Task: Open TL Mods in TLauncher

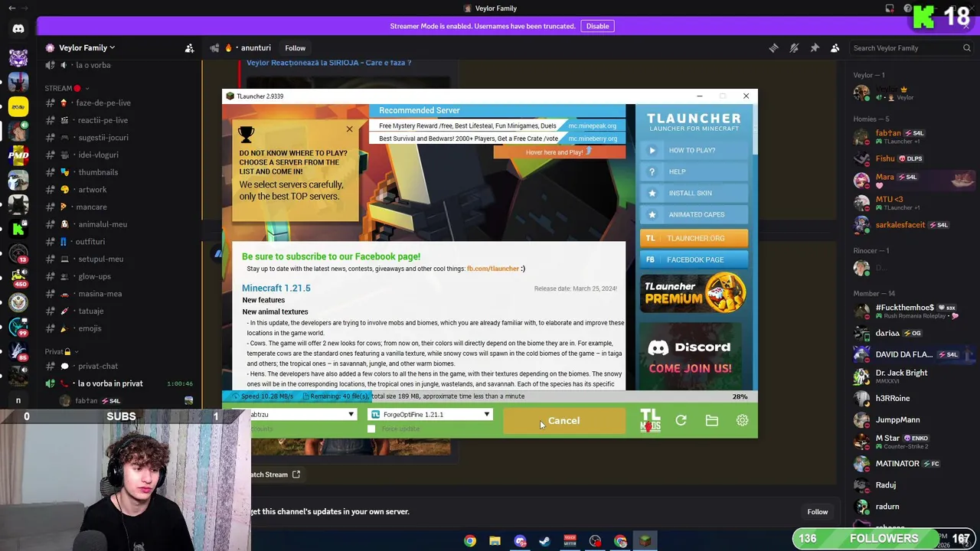Action: coord(650,420)
